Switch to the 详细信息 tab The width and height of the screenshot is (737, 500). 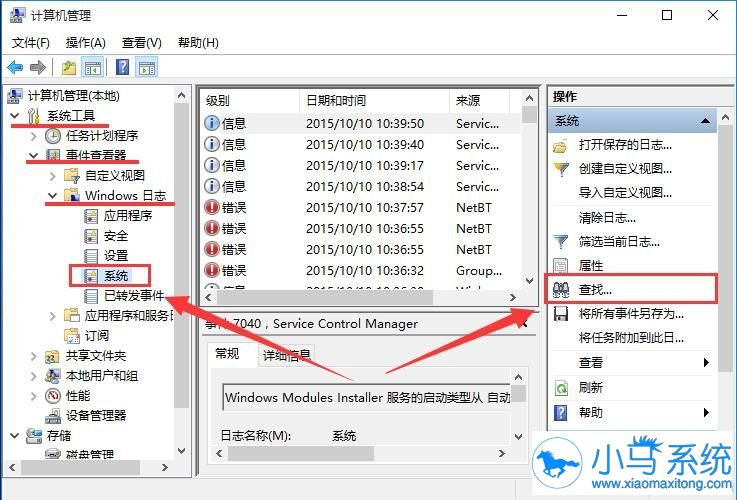point(287,355)
